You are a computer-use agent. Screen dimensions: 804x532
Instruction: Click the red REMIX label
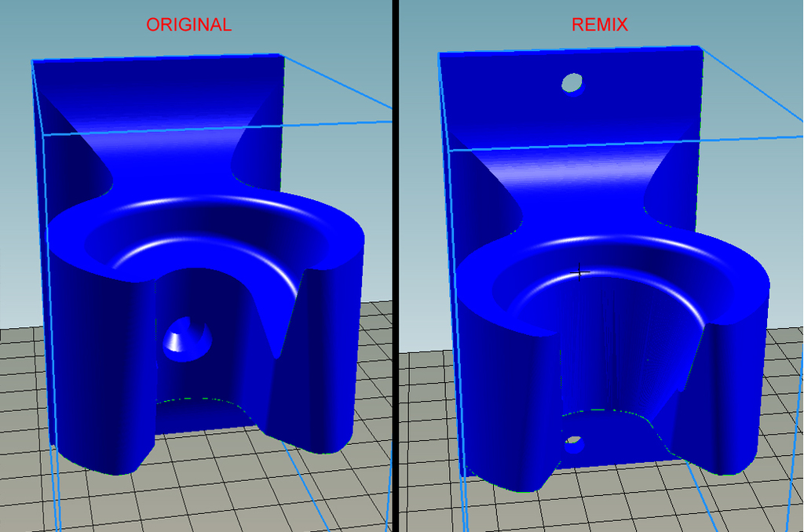[599, 25]
